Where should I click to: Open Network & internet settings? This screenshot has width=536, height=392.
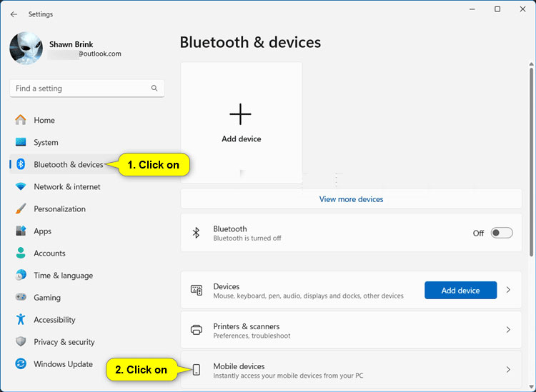pyautogui.click(x=67, y=187)
